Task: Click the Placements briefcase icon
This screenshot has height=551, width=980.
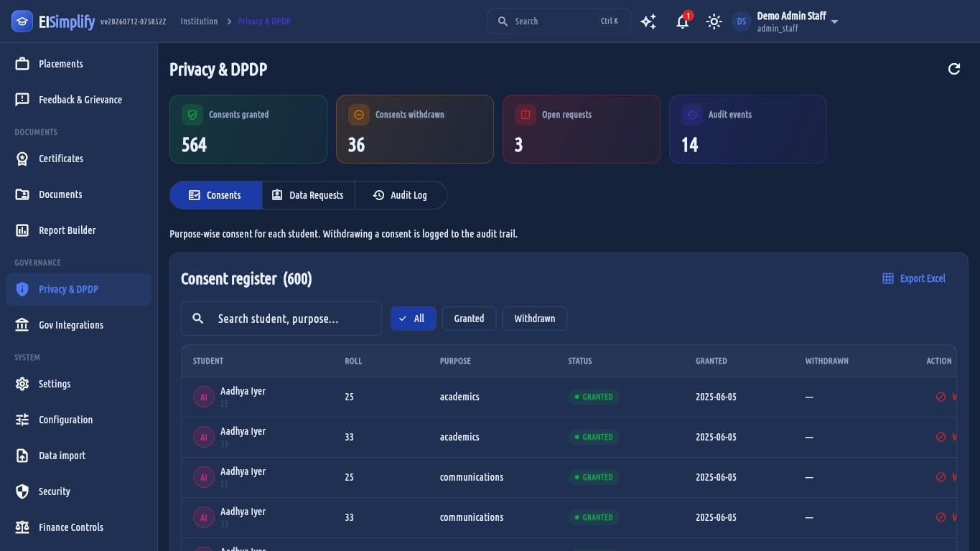Action: [22, 64]
